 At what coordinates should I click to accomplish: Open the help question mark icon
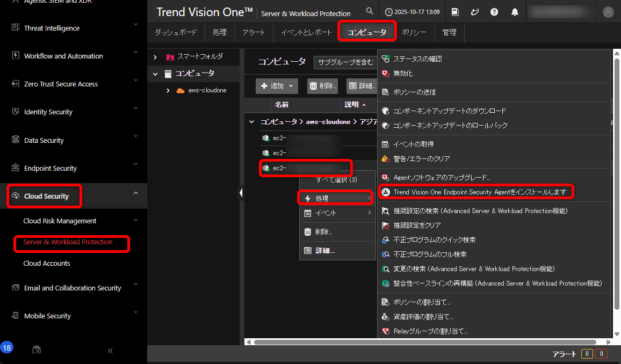pos(494,12)
